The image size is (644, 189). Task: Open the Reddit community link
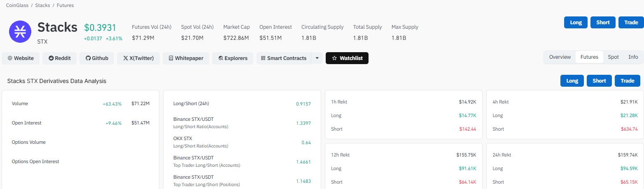(x=60, y=58)
